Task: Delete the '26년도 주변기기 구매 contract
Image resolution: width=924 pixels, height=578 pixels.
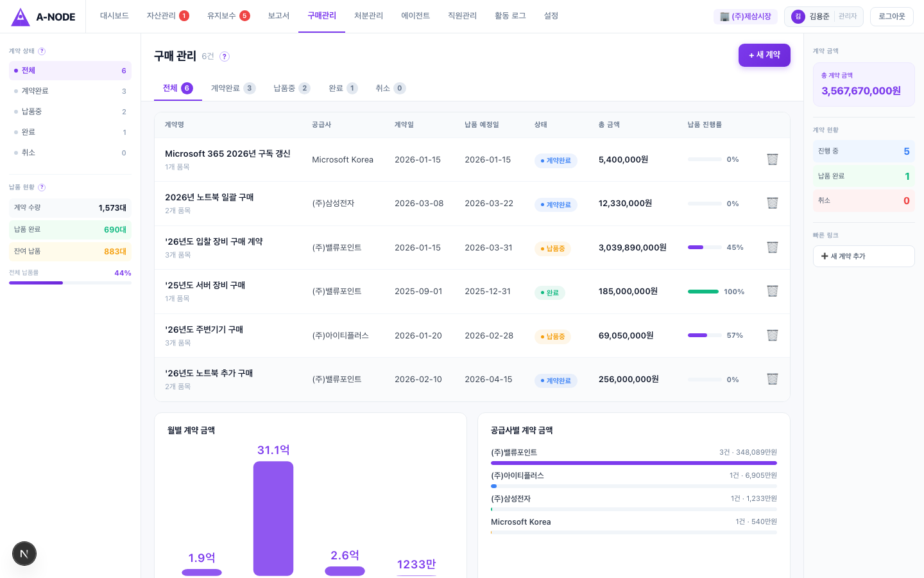Action: 773,335
